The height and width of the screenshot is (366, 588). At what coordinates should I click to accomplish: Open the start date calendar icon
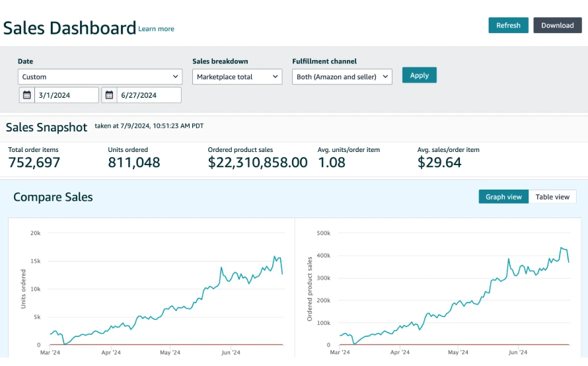tap(26, 95)
